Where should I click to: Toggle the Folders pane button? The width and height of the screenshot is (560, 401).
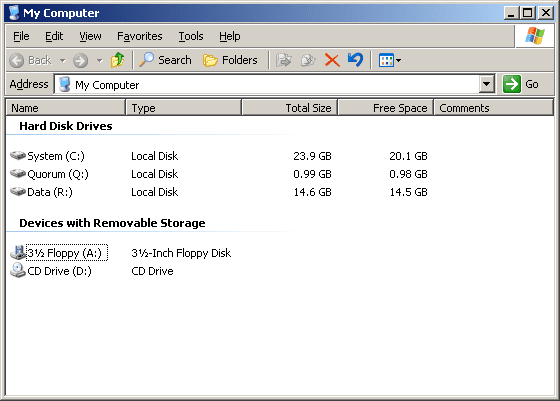230,60
